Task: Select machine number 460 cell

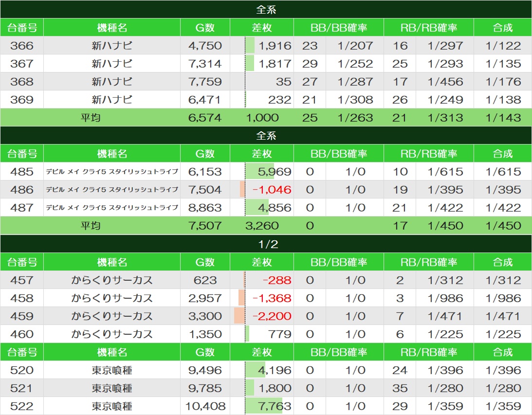Action: coord(22,334)
